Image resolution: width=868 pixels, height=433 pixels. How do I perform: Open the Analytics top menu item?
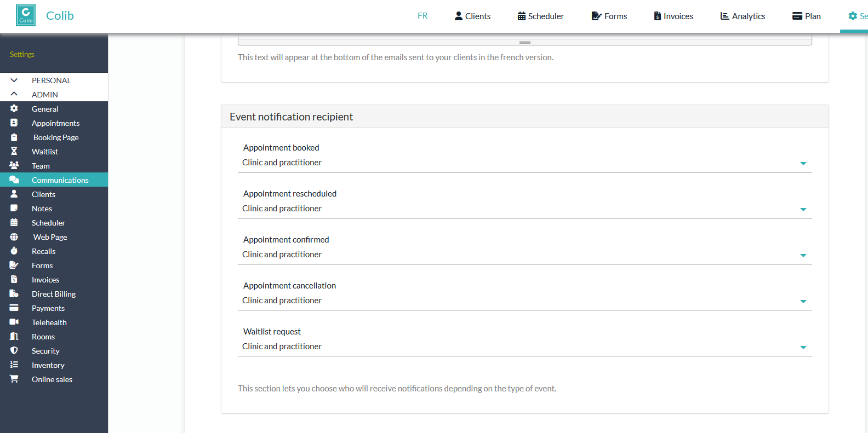743,16
